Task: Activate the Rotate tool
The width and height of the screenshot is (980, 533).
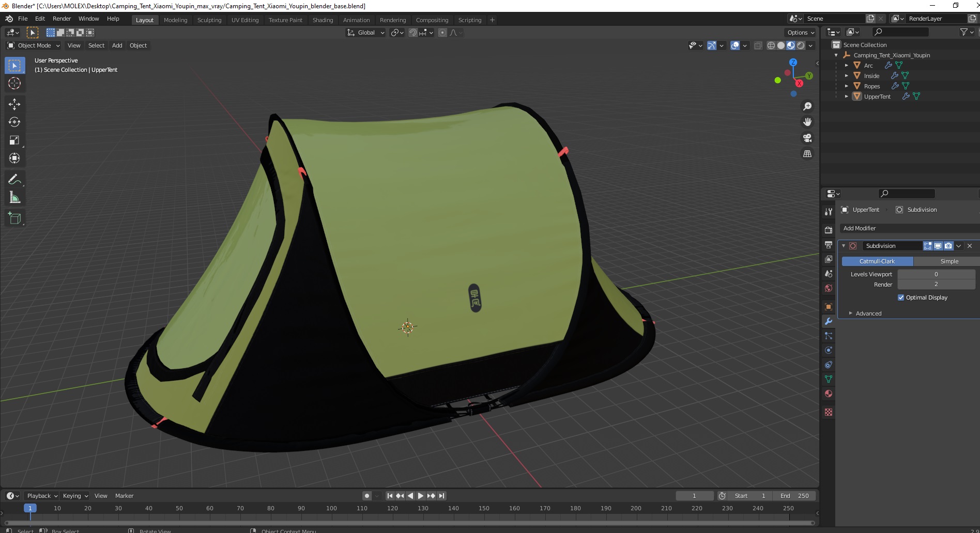Action: click(14, 122)
